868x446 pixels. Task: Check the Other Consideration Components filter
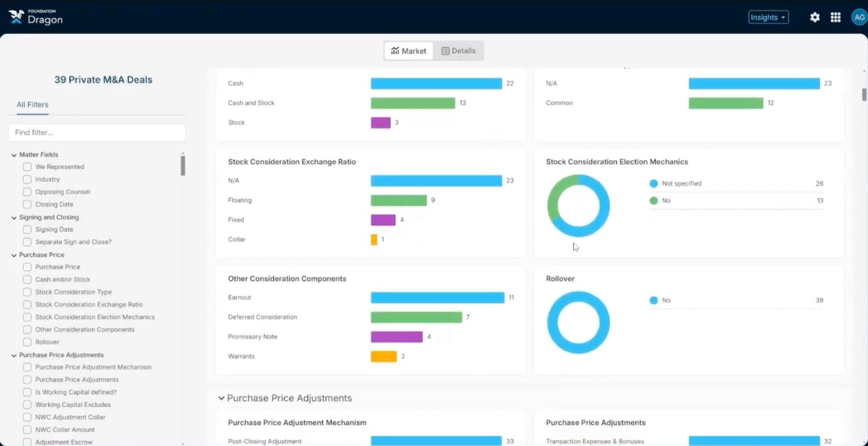[27, 329]
